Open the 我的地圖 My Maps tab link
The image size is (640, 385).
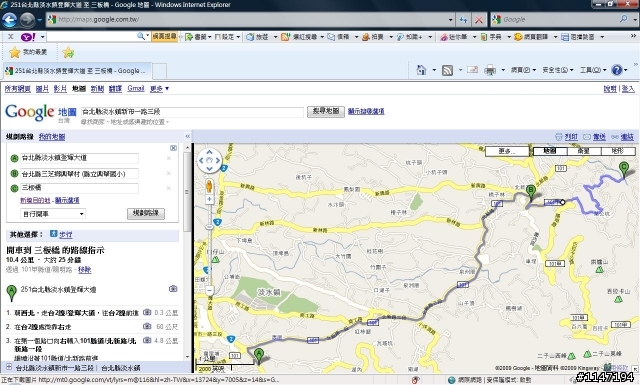pyautogui.click(x=52, y=136)
